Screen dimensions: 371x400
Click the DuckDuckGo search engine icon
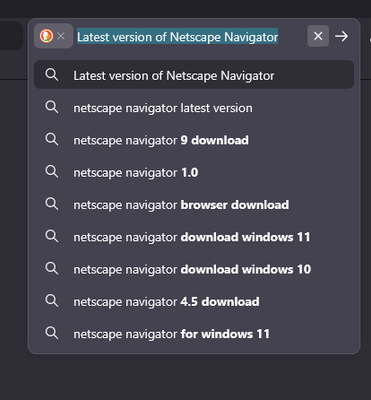(46, 36)
